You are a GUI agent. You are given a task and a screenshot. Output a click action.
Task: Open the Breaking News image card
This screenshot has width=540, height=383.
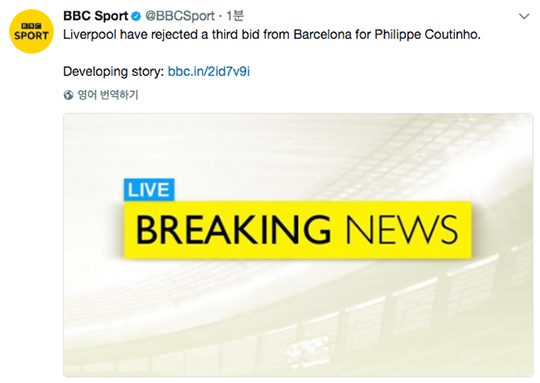coord(298,245)
